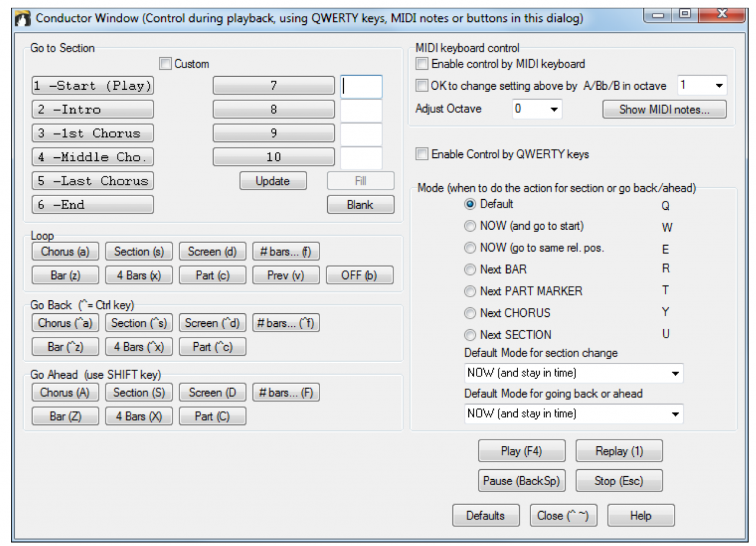This screenshot has height=546, width=756.
Task: Click Go Back # bars... (^f)
Action: (286, 323)
